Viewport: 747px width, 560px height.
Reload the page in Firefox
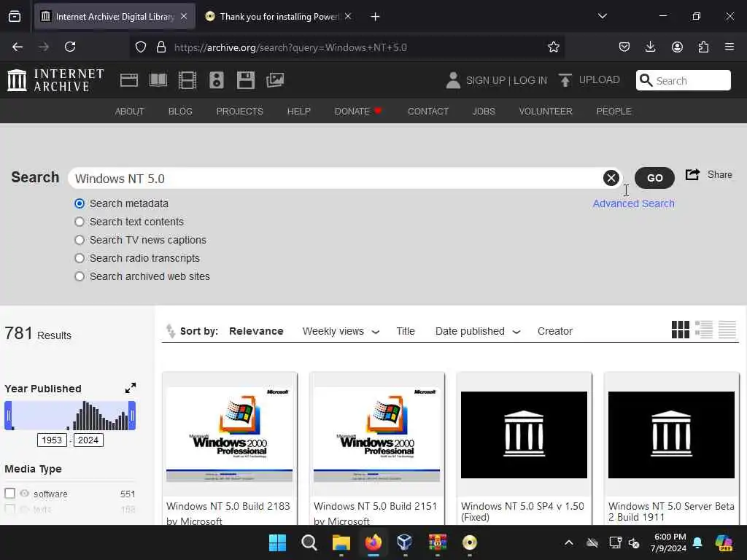coord(70,47)
